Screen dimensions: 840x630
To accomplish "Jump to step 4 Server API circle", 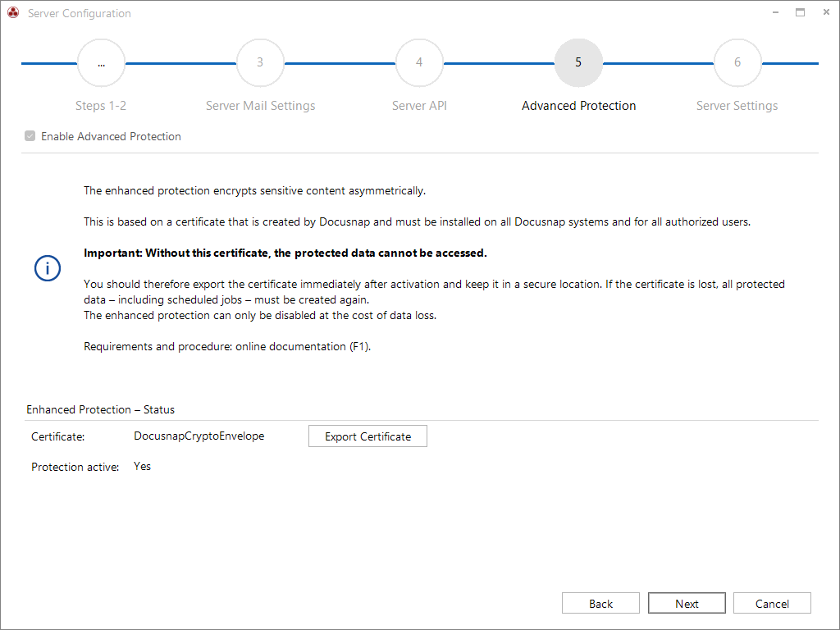I will click(419, 62).
